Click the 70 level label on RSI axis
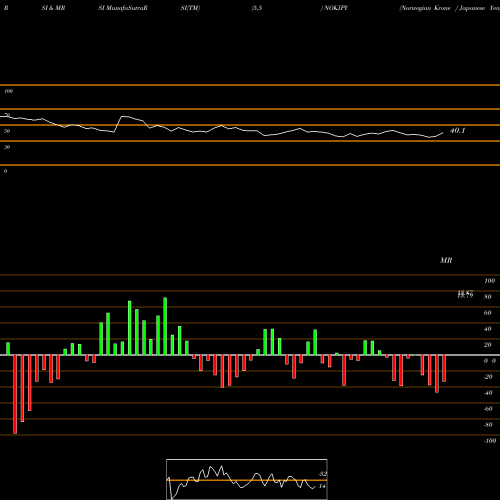This screenshot has height=500, width=500. pos(7,115)
